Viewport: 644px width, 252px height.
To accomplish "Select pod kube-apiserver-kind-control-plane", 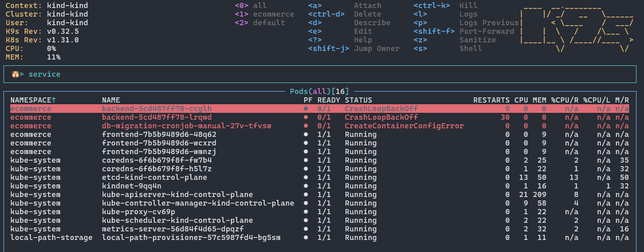I will coord(320,195).
